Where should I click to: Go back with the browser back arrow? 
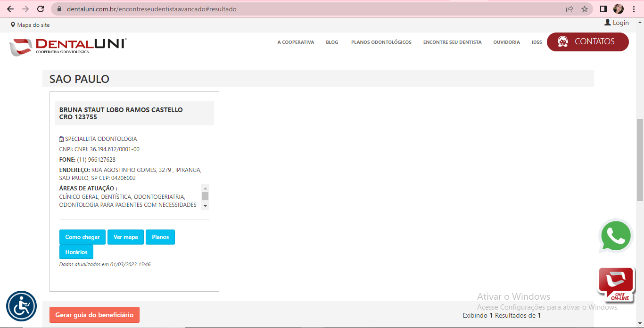click(10, 9)
